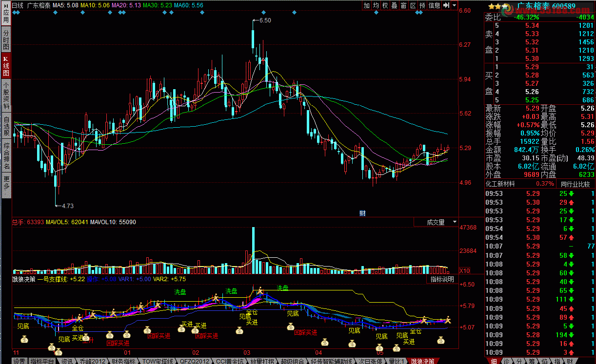Click the 回踩买进 label near month 04
The width and height of the screenshot is (596, 364).
click(305, 332)
